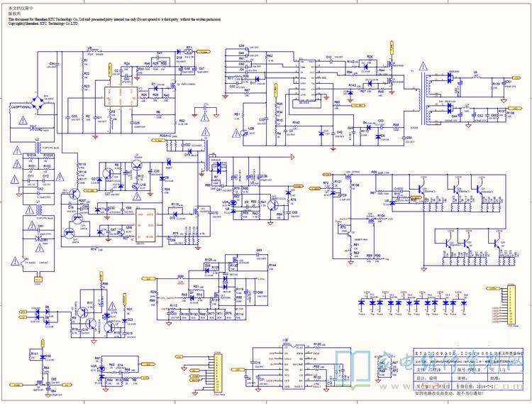Select the R51 resistor label
Image resolution: width=532 pixels, height=404 pixels.
pos(237,114)
